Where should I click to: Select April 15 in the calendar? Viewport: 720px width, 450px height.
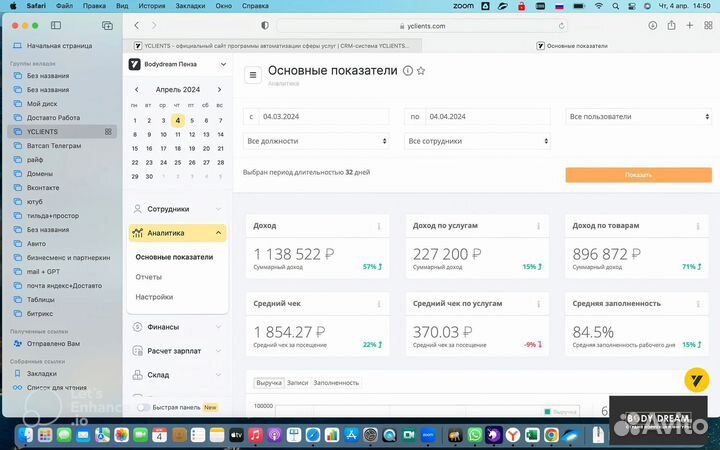pyautogui.click(x=135, y=149)
